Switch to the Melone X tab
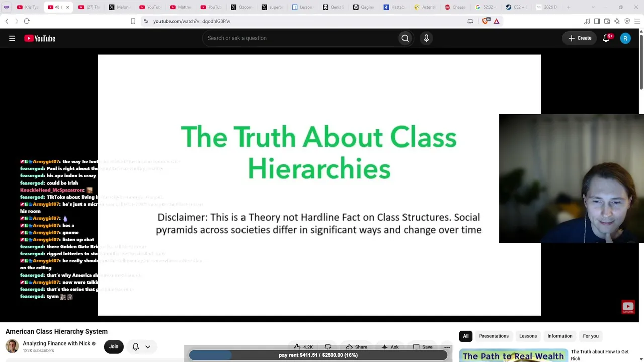This screenshot has height=362, width=644. tap(119, 7)
